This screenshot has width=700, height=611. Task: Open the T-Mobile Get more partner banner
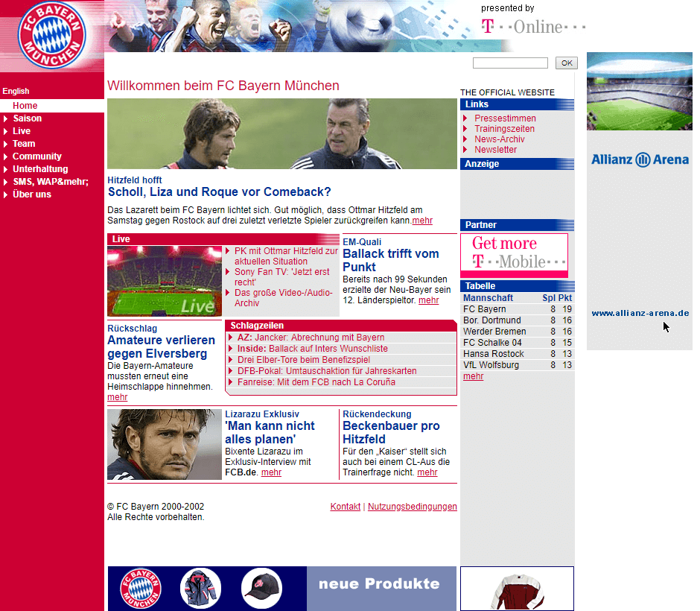click(515, 255)
